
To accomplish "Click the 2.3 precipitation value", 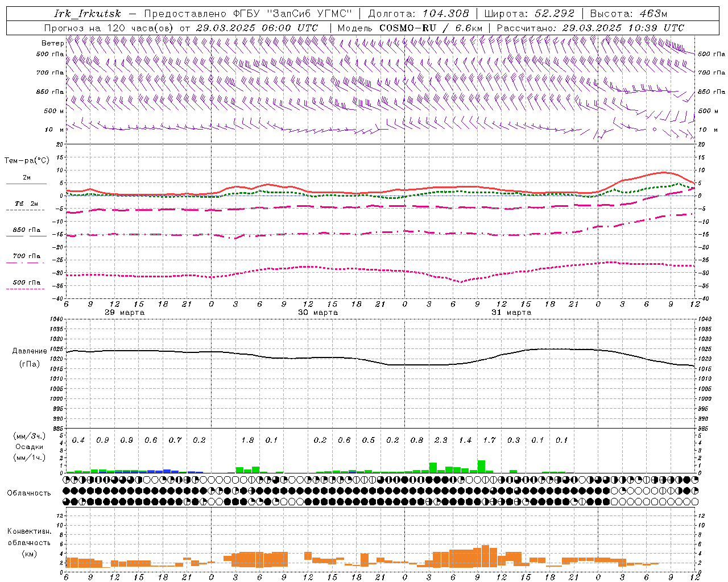I will click(441, 440).
